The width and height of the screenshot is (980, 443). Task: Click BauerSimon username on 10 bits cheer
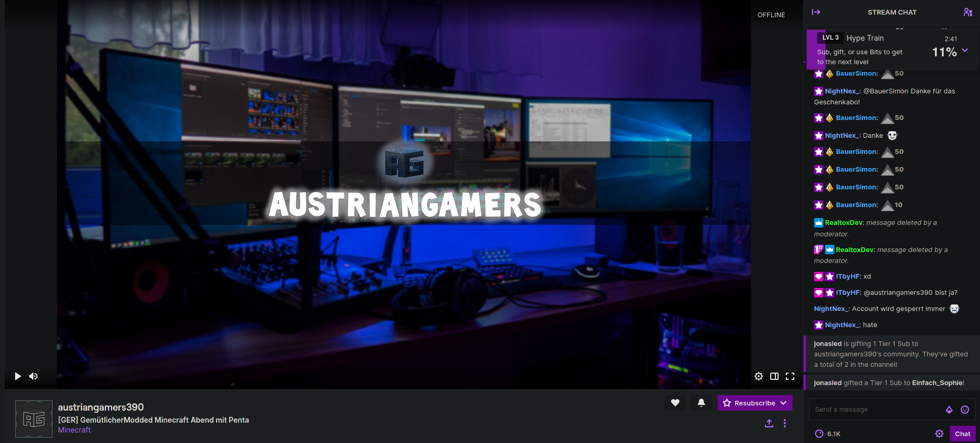(x=856, y=205)
